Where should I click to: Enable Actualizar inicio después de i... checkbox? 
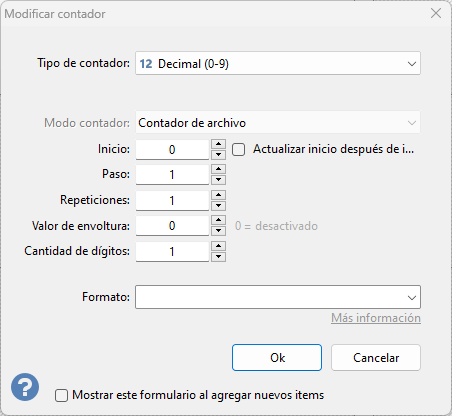tap(239, 149)
